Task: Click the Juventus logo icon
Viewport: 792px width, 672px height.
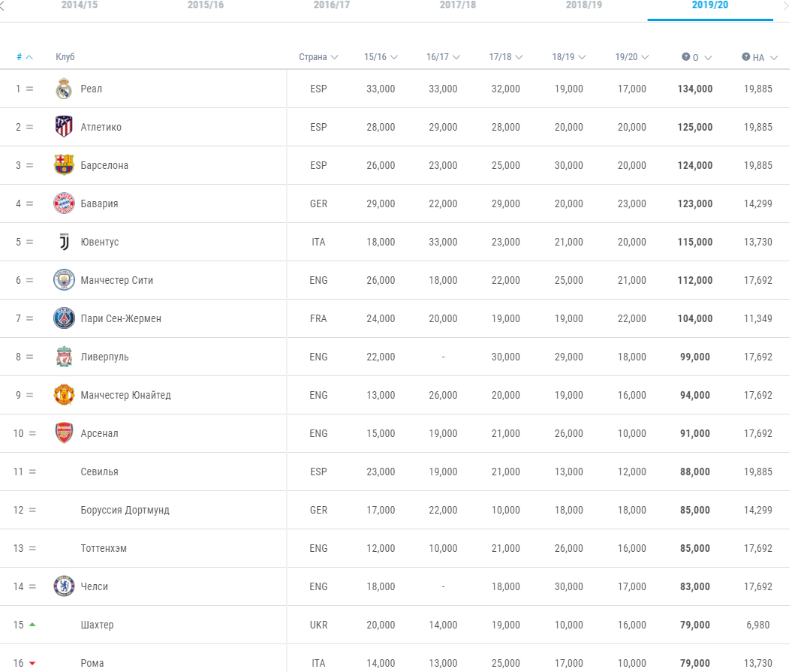Action: point(64,242)
